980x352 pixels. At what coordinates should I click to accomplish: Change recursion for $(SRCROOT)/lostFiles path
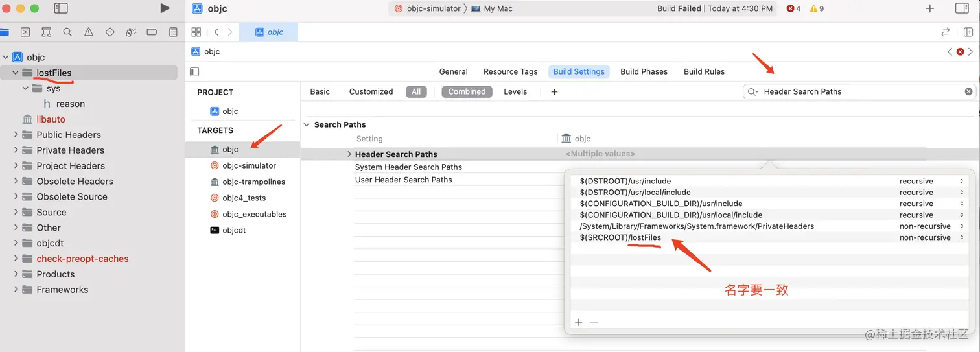(930, 237)
